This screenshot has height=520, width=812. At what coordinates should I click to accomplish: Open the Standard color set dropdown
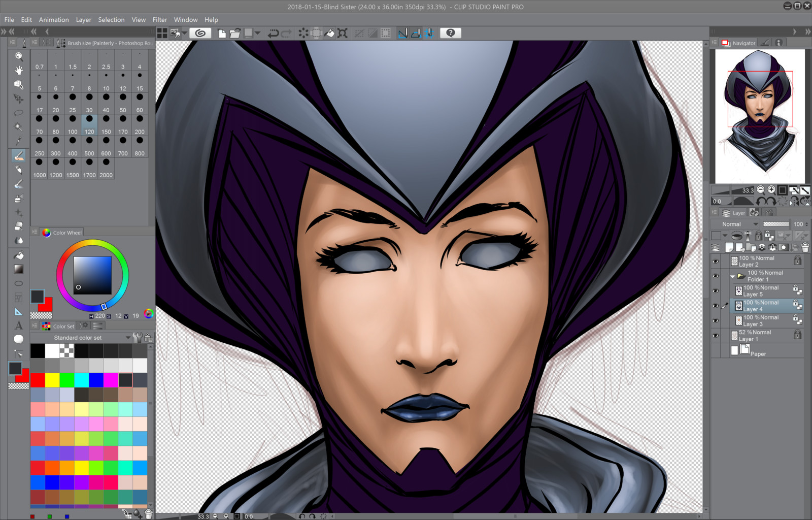click(x=81, y=338)
